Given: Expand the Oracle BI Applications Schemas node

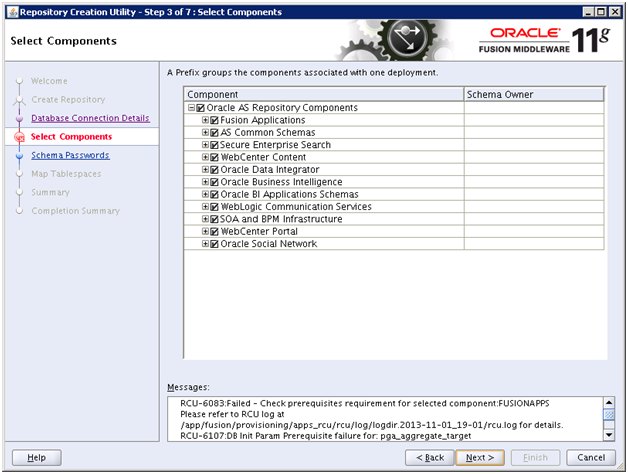Looking at the screenshot, I should click(205, 194).
